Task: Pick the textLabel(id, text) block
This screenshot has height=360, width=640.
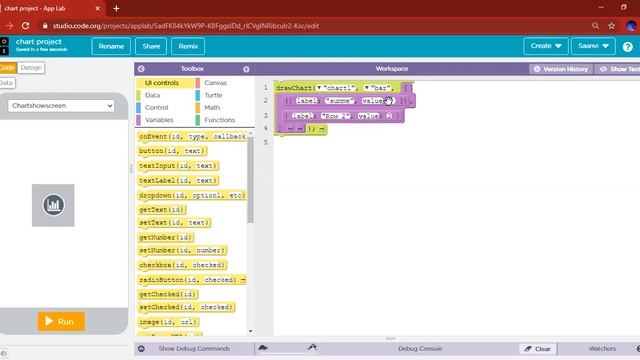Action: (178, 180)
